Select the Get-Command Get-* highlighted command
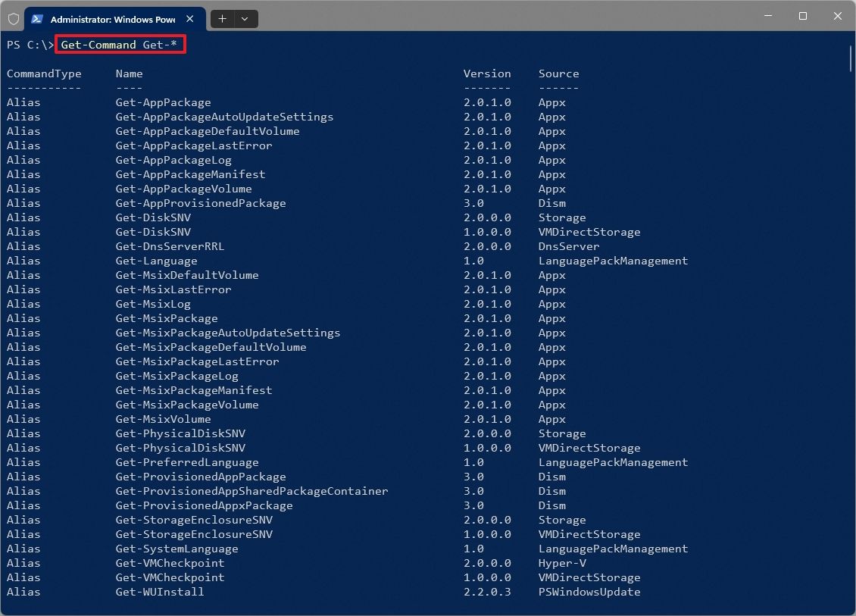 tap(120, 44)
